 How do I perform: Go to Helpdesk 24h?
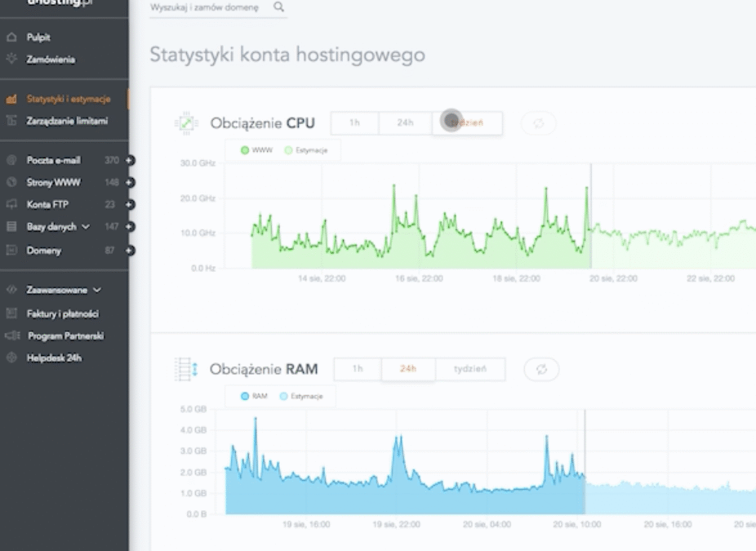[x=54, y=358]
